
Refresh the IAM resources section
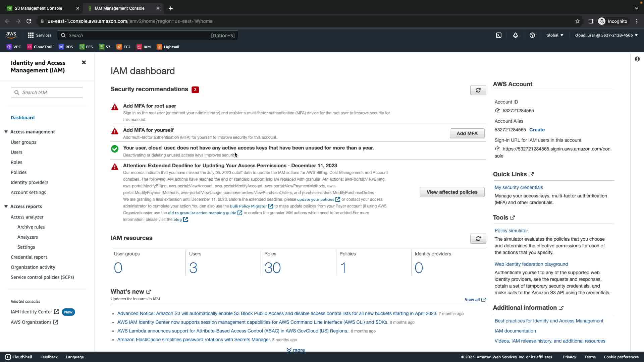pos(478,239)
